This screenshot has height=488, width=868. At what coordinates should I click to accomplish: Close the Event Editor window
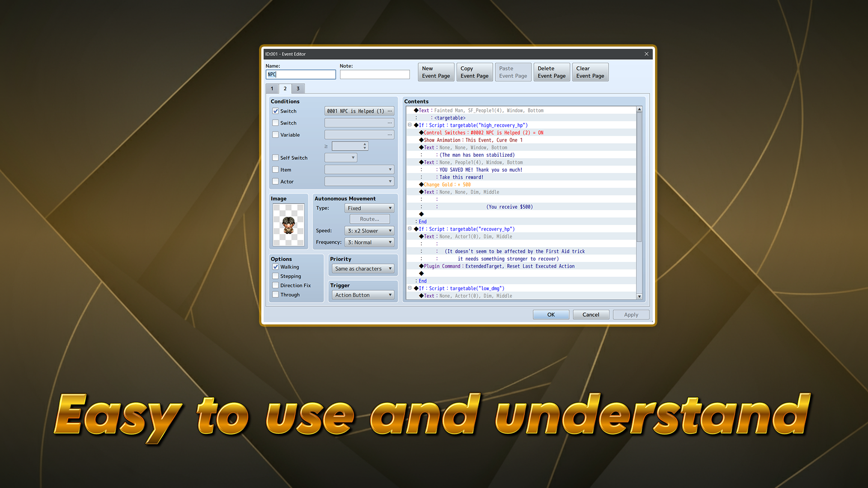pyautogui.click(x=646, y=54)
